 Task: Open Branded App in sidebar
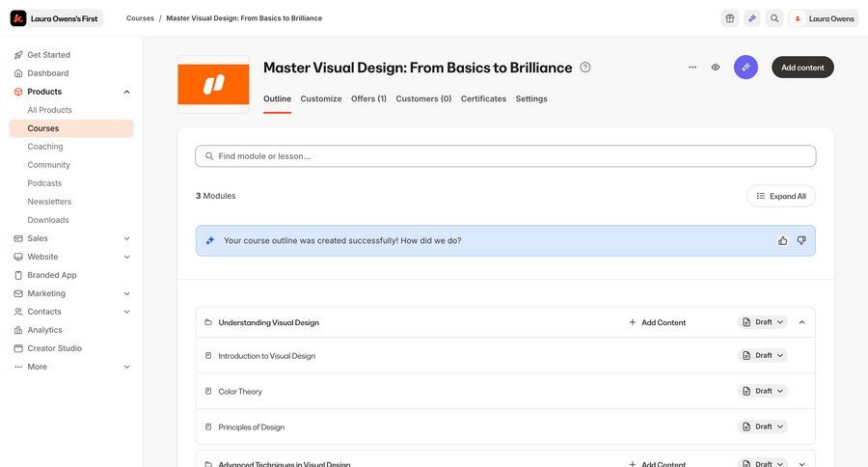(x=52, y=275)
